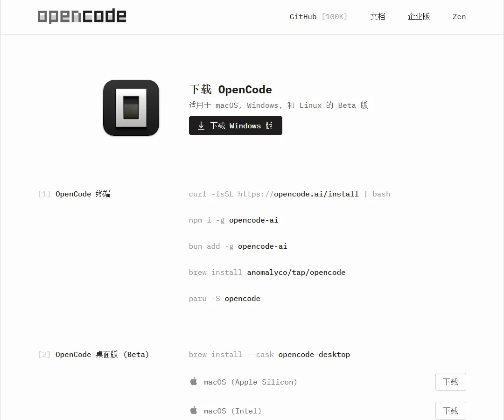Viewport: 504px width, 420px height.
Task: Download the macOS (Intel) build
Action: tap(451, 411)
